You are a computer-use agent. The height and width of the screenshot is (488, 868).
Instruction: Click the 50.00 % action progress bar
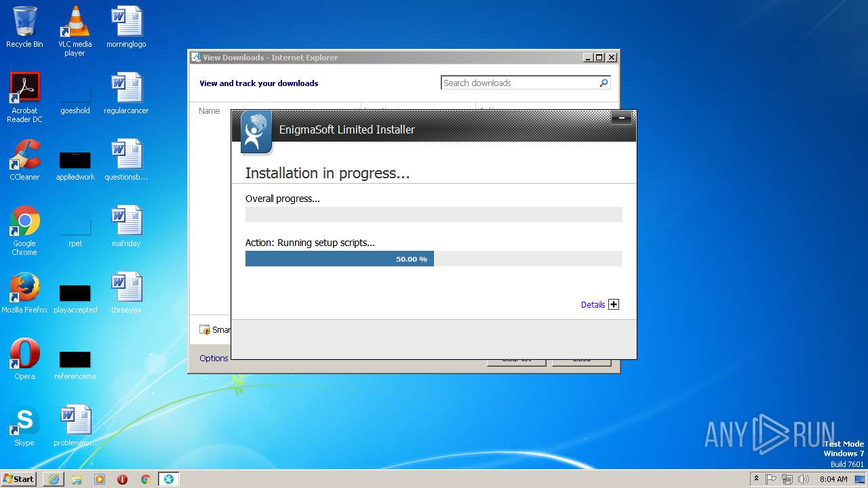point(434,259)
